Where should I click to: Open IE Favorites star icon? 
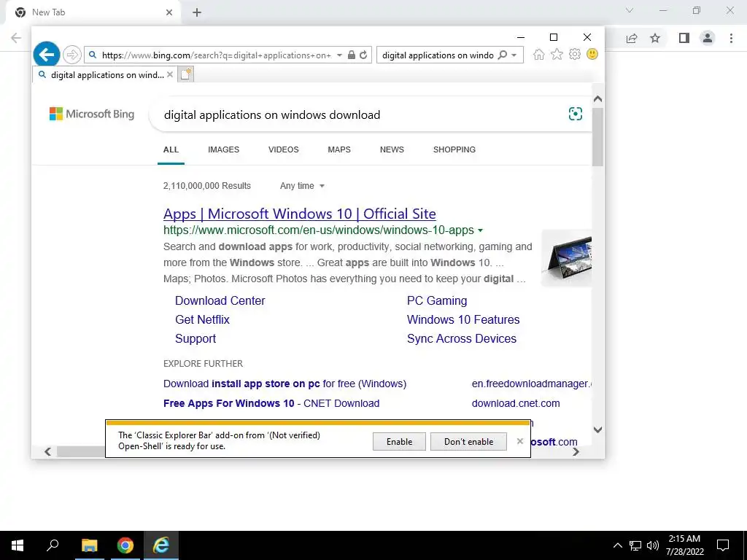(x=557, y=54)
